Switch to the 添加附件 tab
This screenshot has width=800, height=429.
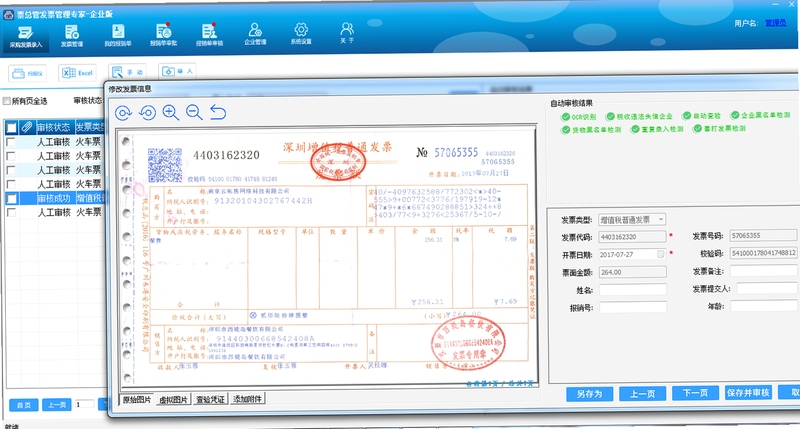tap(247, 398)
